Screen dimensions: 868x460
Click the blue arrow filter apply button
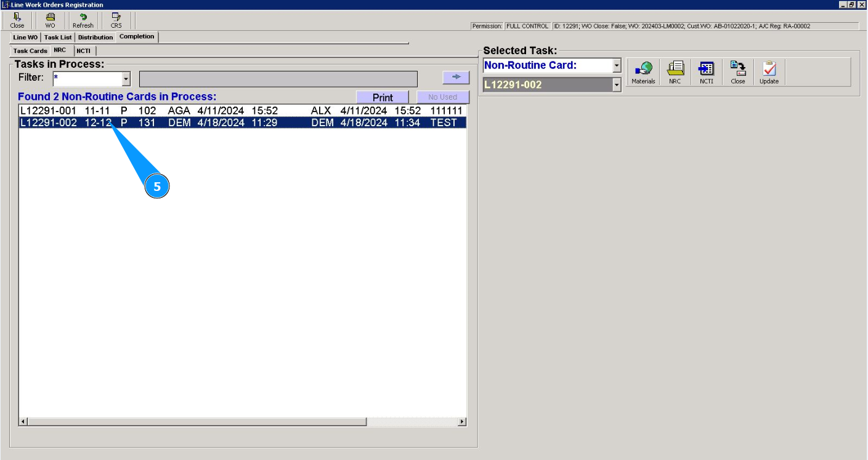(x=456, y=77)
